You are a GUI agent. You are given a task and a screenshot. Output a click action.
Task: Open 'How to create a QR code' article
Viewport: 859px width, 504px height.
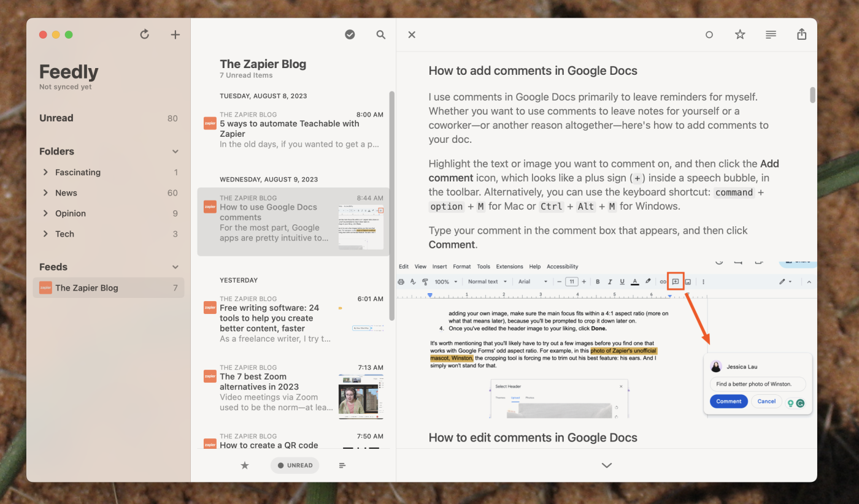point(293,441)
